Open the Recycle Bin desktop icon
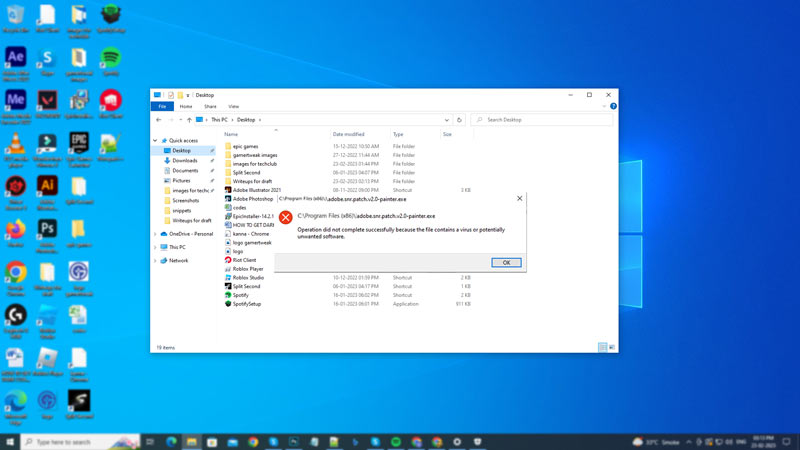 tap(15, 18)
